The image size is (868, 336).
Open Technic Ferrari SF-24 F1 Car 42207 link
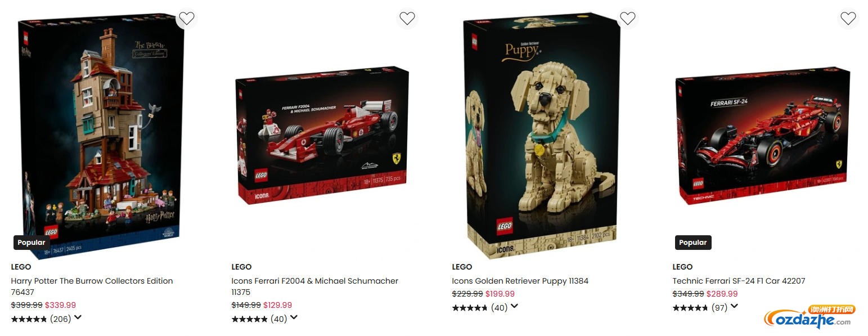[739, 281]
